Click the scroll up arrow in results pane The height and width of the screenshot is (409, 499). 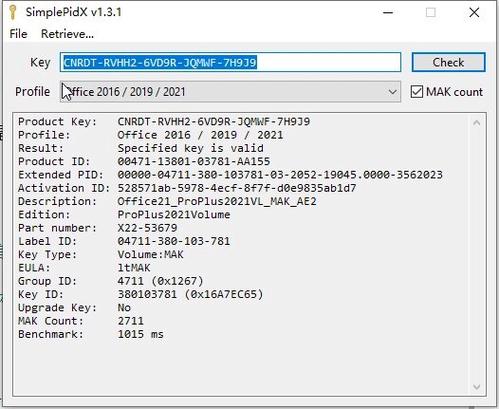pos(477,123)
